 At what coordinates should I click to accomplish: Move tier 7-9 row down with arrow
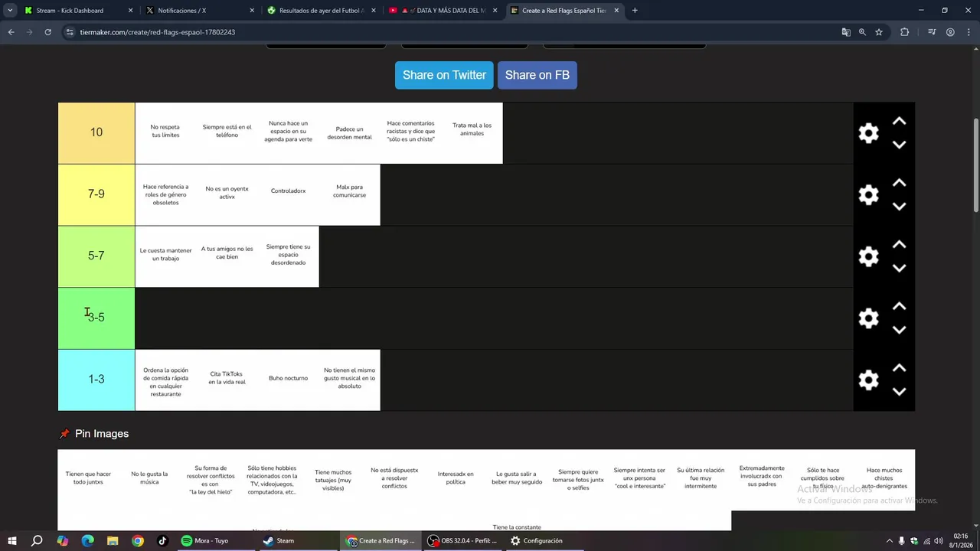pyautogui.click(x=899, y=207)
